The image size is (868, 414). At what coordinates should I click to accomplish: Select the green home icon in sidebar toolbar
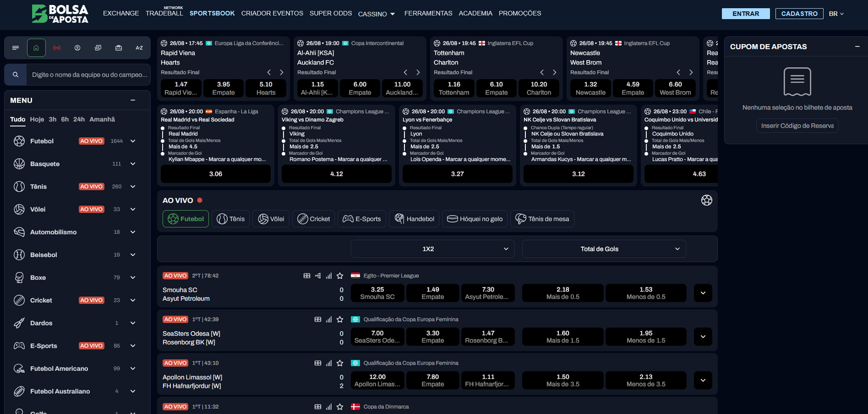36,48
